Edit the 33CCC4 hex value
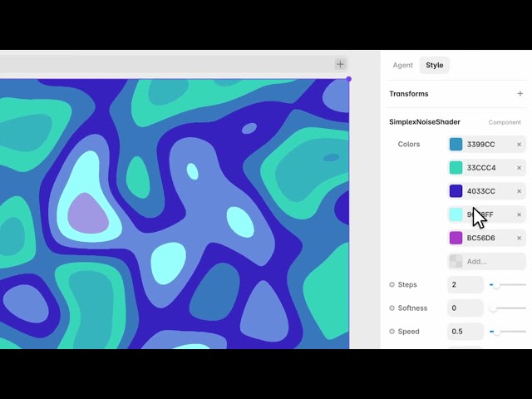532x399 pixels. (481, 168)
